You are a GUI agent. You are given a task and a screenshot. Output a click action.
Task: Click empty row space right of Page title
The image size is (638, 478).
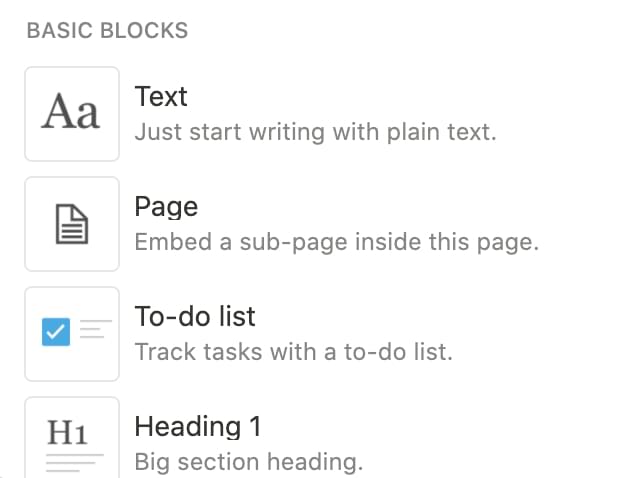[420, 208]
